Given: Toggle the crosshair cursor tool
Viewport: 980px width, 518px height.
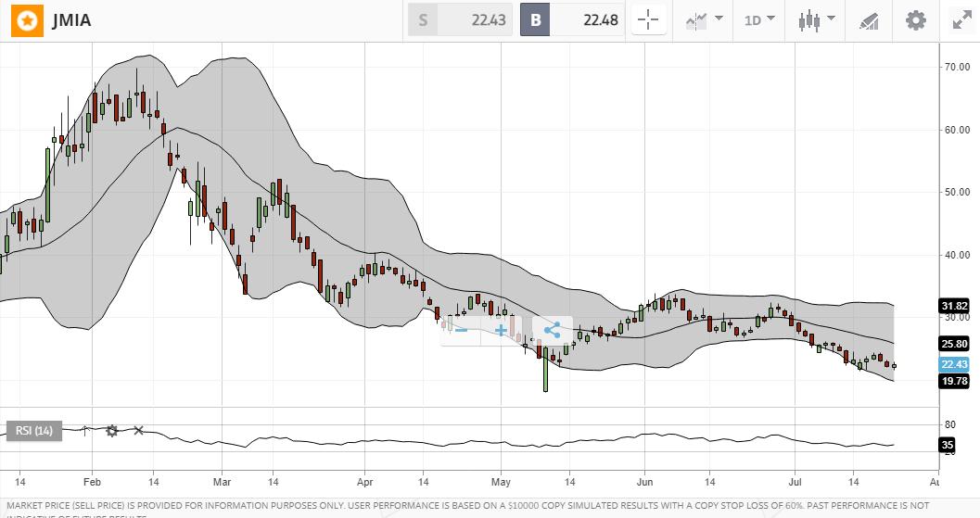Looking at the screenshot, I should (647, 20).
